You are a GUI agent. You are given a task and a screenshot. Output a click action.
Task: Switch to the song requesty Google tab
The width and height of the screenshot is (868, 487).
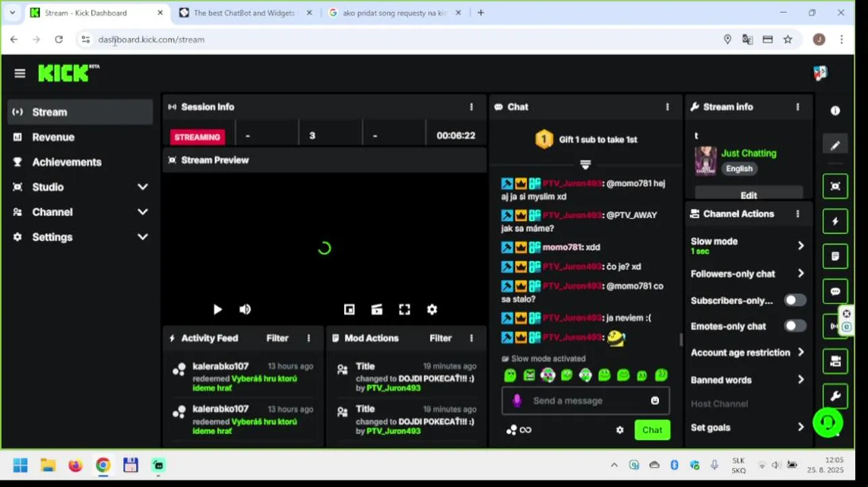pos(395,13)
